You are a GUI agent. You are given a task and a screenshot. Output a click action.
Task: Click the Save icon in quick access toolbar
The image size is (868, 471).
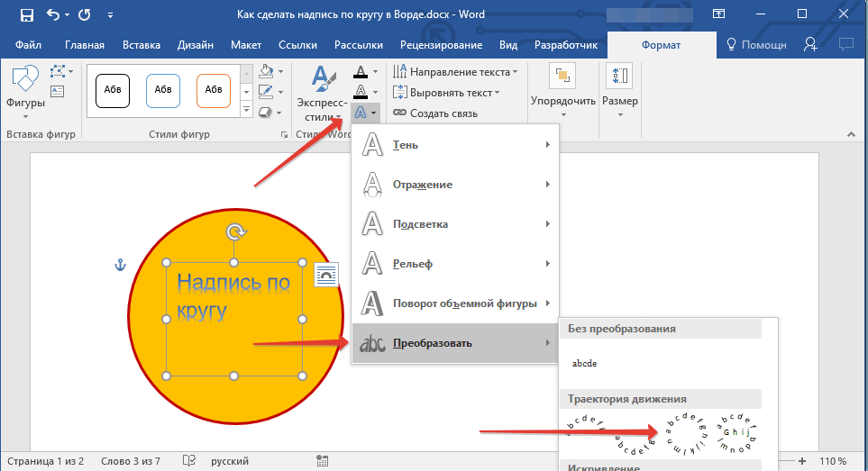(26, 15)
